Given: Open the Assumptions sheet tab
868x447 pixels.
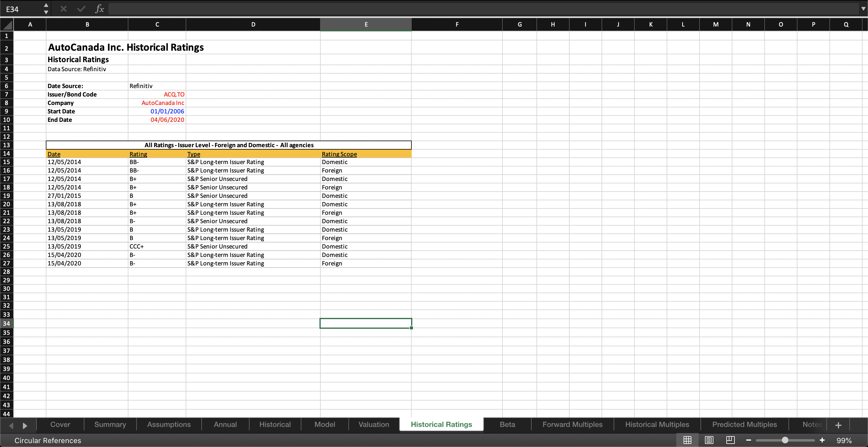Looking at the screenshot, I should click(x=169, y=424).
